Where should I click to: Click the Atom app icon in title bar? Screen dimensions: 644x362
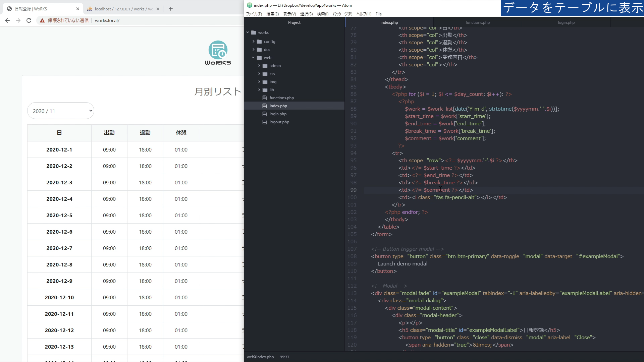249,5
